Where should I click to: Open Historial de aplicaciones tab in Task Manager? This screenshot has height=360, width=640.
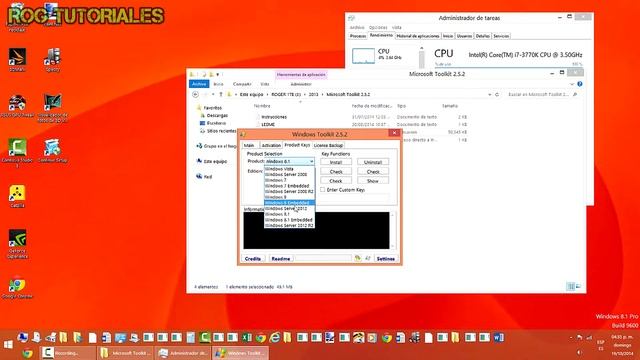[418, 36]
